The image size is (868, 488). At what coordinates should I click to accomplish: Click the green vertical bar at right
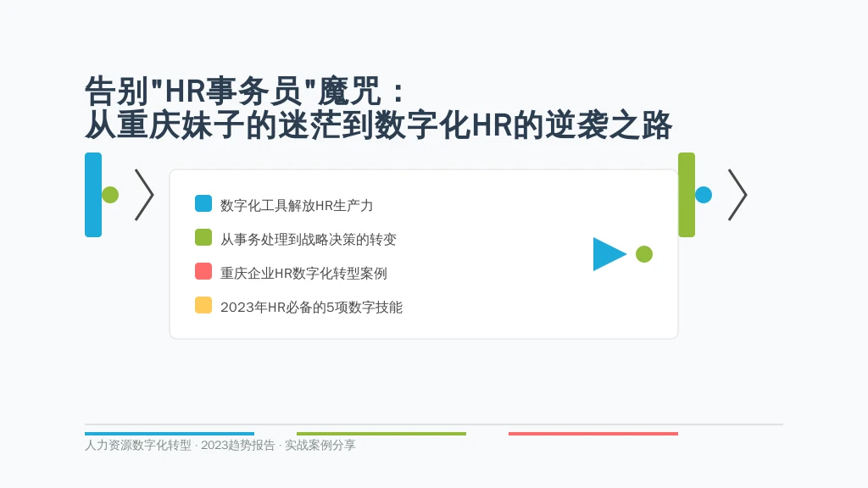click(687, 195)
